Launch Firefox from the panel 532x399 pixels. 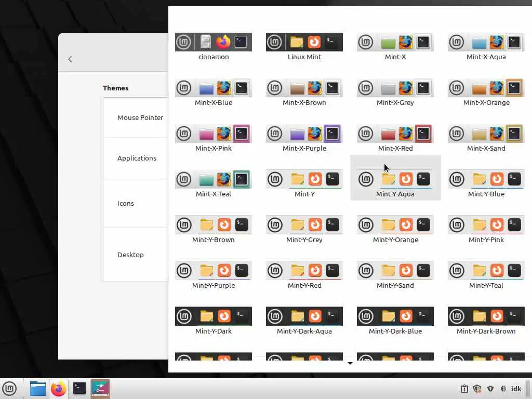coord(58,389)
